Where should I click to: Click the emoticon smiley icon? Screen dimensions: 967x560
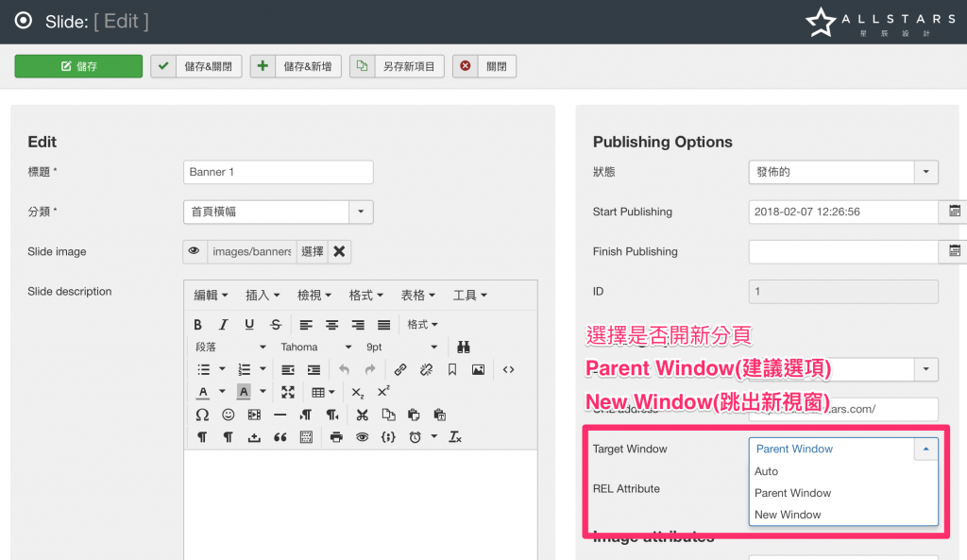(x=228, y=415)
